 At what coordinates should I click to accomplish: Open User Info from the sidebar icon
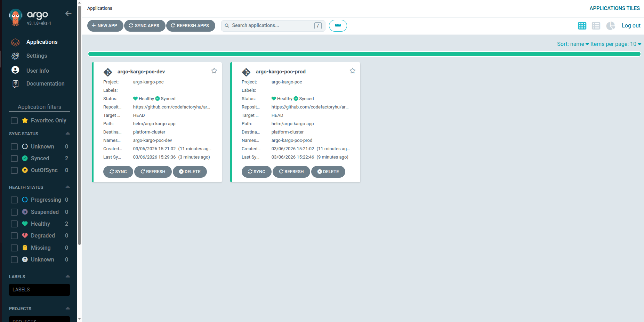click(x=15, y=70)
